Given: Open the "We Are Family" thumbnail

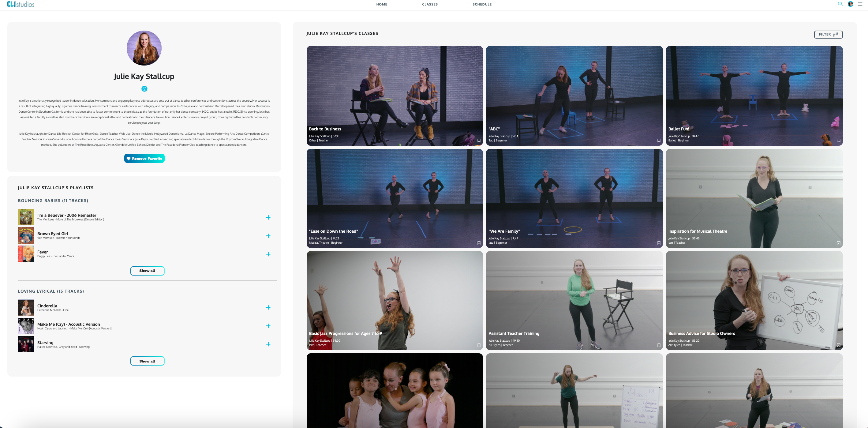Looking at the screenshot, I should [x=574, y=198].
